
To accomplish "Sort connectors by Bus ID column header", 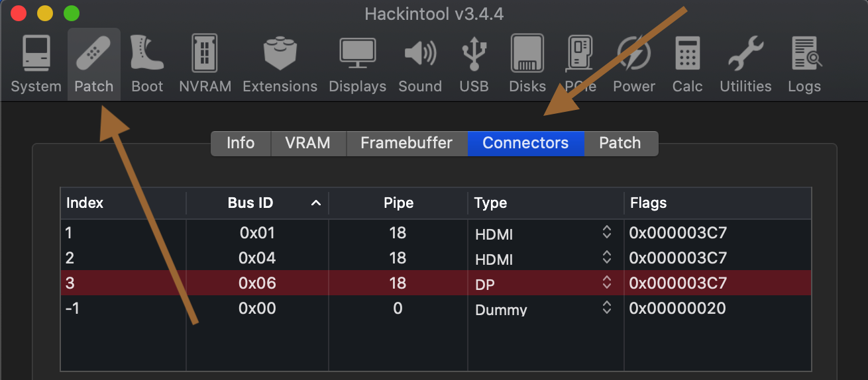I will point(257,203).
